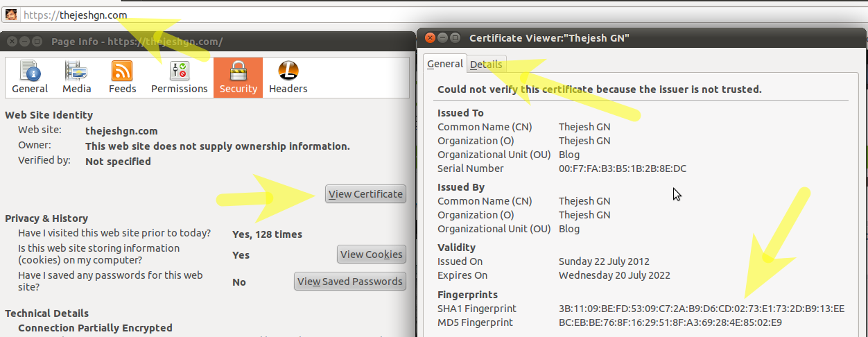Maximize the Certificate Viewer window
This screenshot has width=868, height=337.
[455, 38]
